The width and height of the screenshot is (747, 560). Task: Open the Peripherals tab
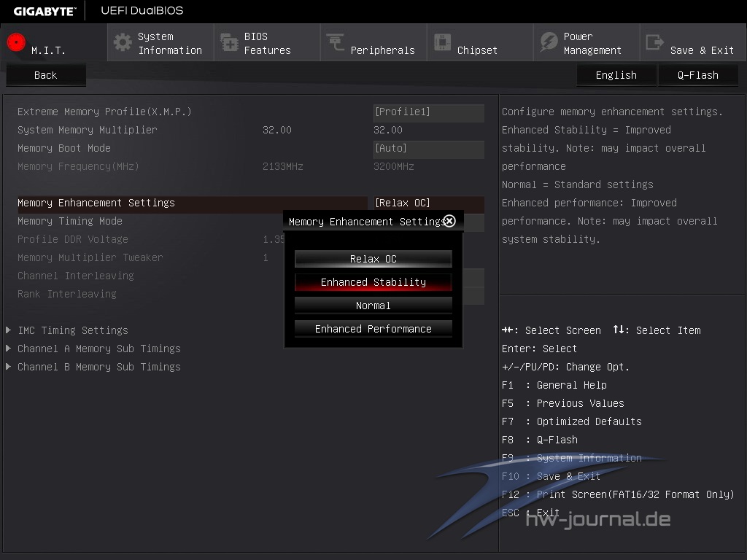coord(373,43)
